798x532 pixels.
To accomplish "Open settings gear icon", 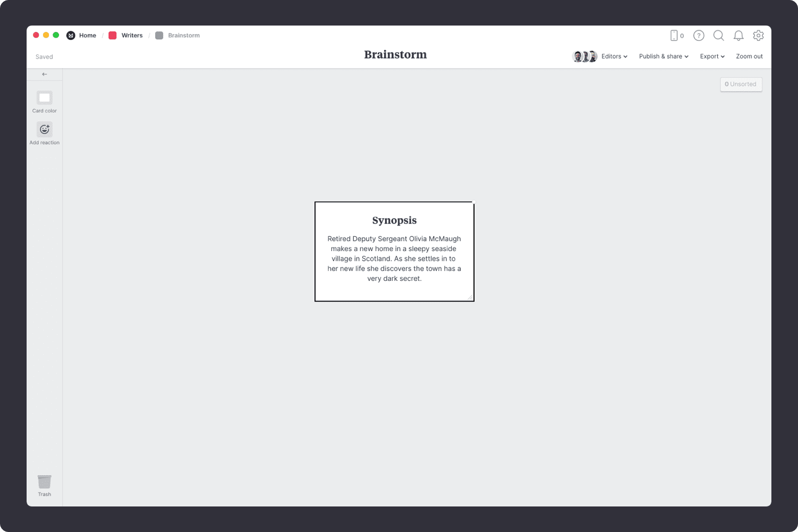I will point(758,36).
